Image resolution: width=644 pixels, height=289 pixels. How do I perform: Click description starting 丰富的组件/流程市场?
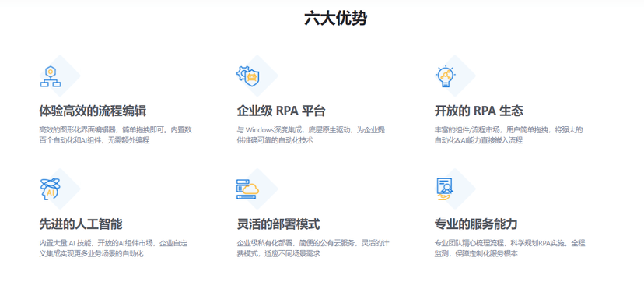click(509, 136)
